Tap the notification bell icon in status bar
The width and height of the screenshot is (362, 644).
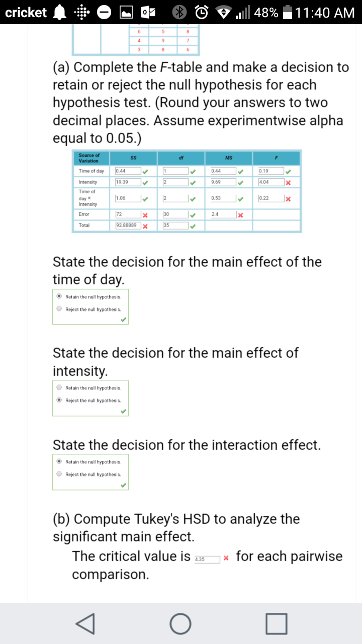(59, 13)
